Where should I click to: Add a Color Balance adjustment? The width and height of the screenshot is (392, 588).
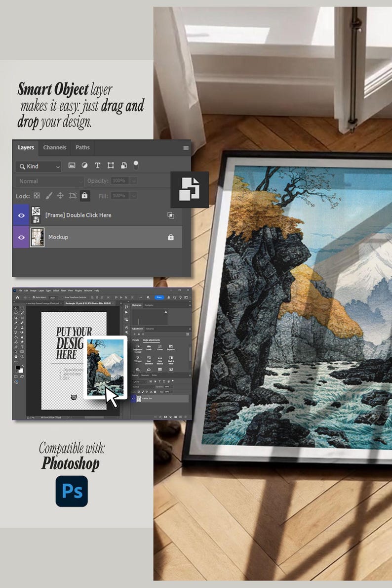[160, 360]
